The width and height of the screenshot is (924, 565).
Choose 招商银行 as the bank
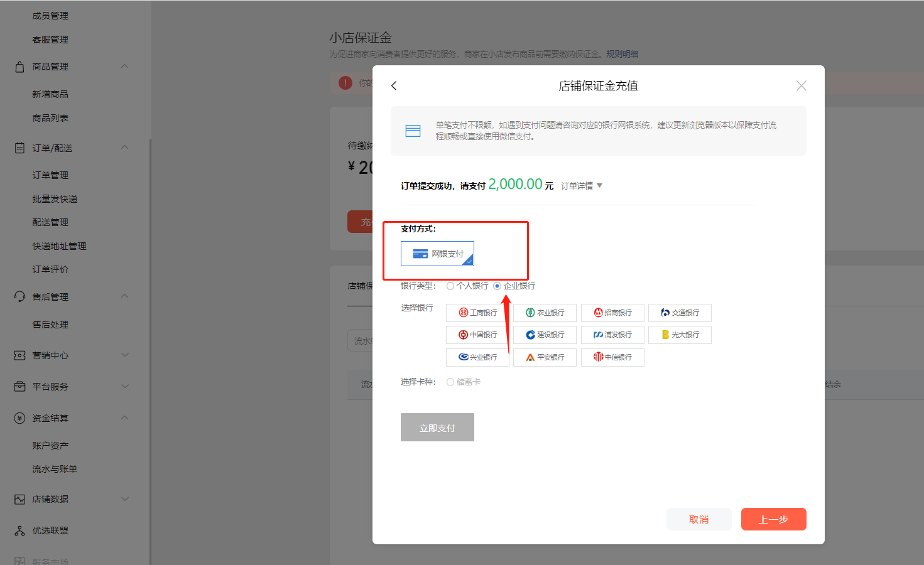coord(612,313)
